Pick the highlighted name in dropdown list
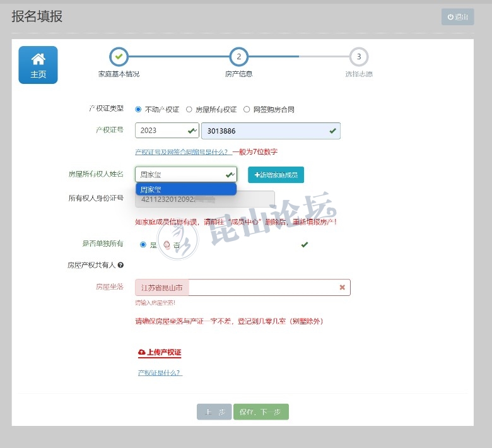The height and width of the screenshot is (448, 492). (x=186, y=189)
